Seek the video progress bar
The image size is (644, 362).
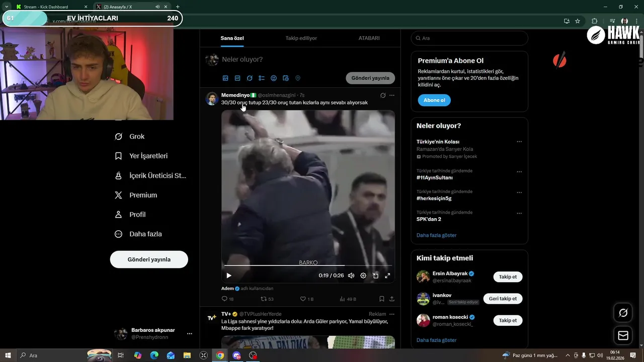tap(308, 265)
